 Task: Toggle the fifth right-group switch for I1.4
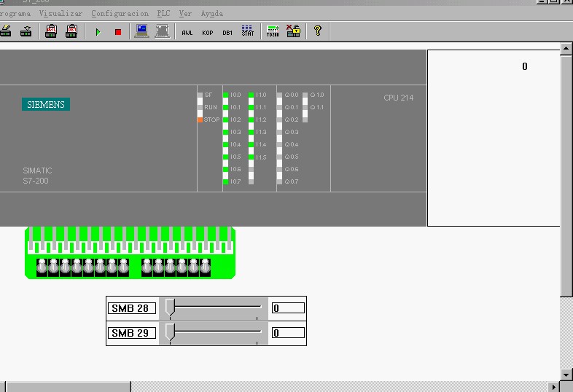[193, 267]
